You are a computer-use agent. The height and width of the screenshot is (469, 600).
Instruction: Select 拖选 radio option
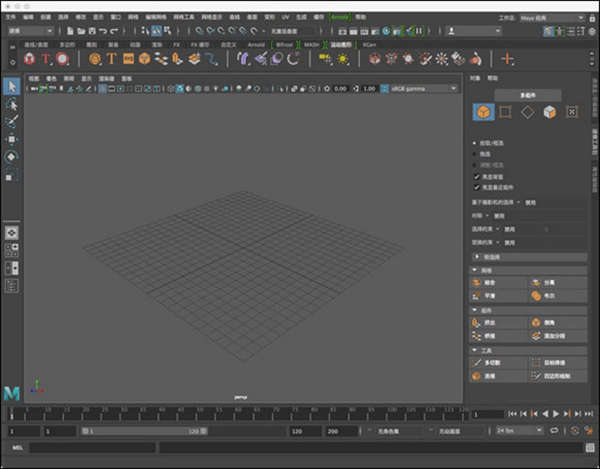[x=474, y=154]
